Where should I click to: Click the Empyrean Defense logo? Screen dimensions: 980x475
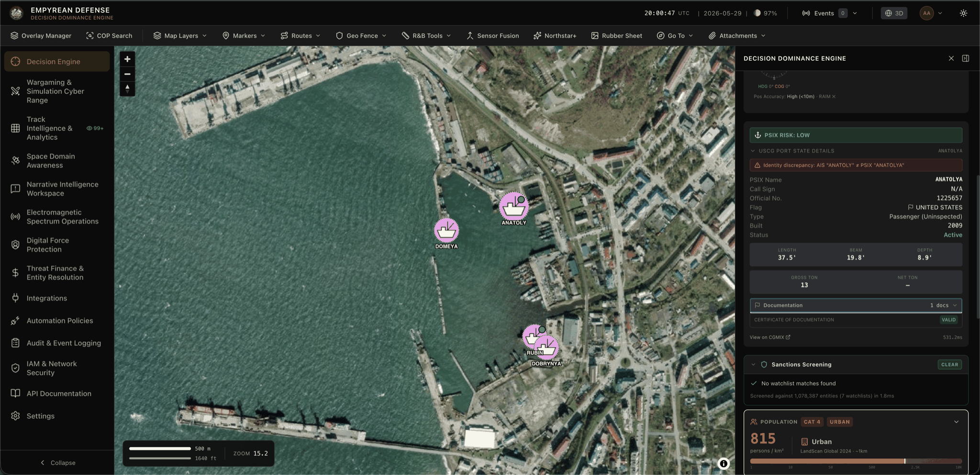click(16, 13)
